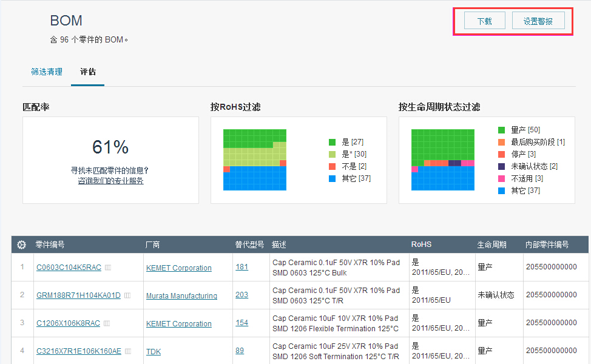The image size is (591, 364).
Task: Click lifecycle legend swatch 其它 [37]
Action: pyautogui.click(x=501, y=190)
